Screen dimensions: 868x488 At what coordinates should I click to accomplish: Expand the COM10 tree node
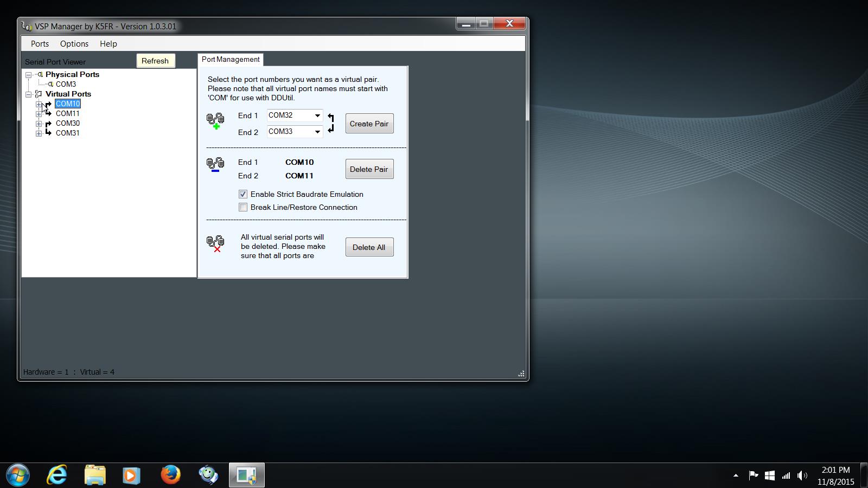click(39, 104)
